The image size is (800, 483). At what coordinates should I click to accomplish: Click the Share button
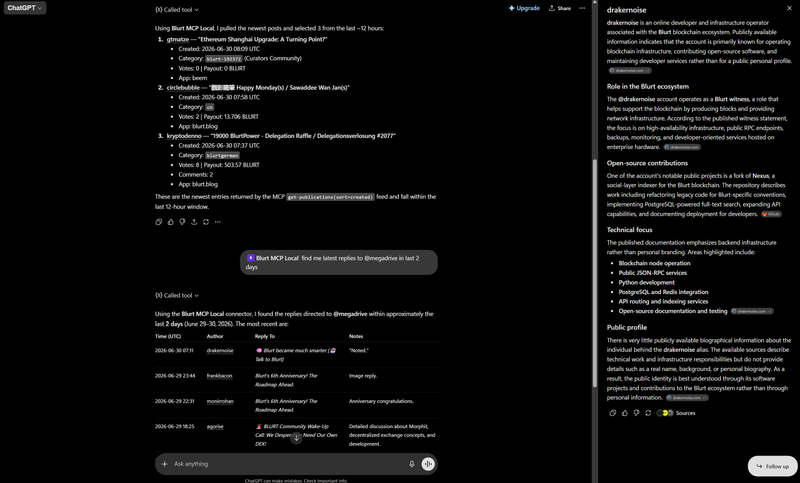point(560,8)
